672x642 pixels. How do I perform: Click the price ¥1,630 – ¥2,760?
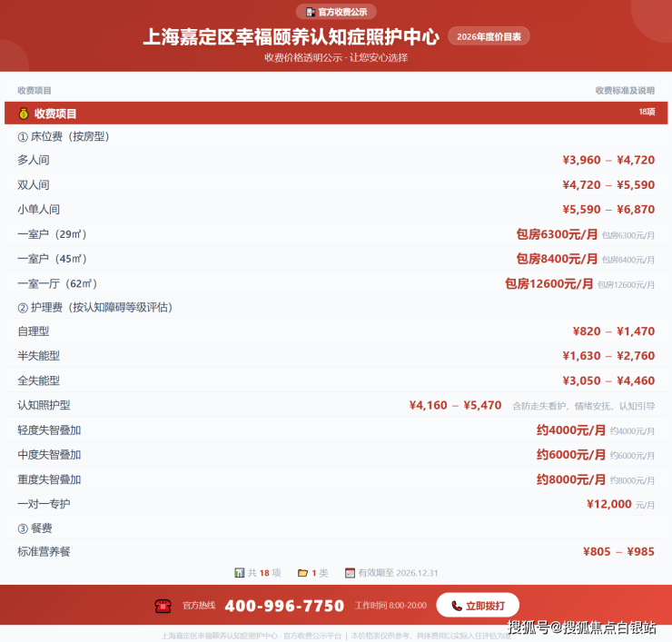tap(608, 356)
